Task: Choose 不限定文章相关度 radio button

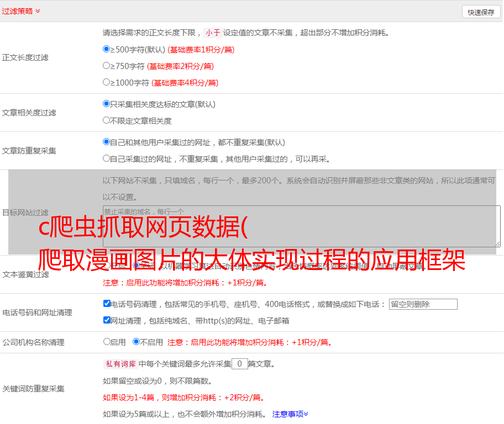Action: 107,120
